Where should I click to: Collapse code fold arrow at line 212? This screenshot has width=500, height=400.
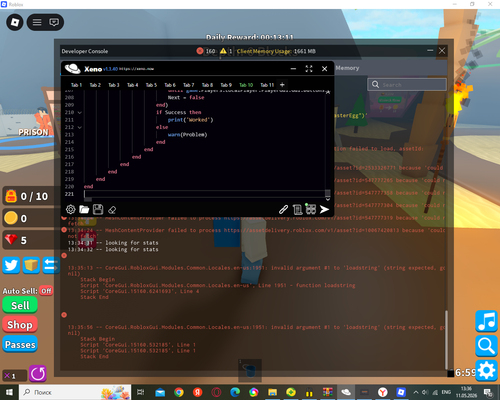80,127
